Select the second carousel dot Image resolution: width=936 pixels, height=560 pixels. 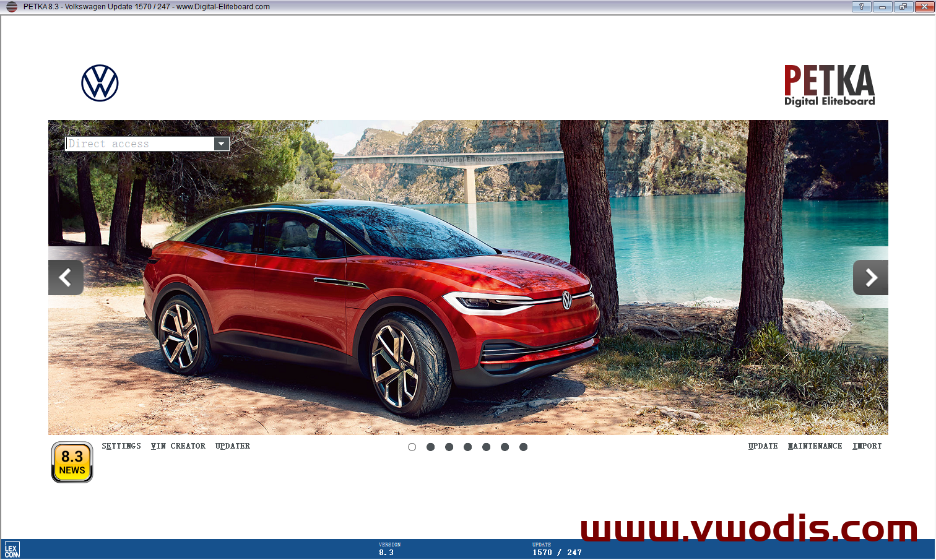(431, 447)
